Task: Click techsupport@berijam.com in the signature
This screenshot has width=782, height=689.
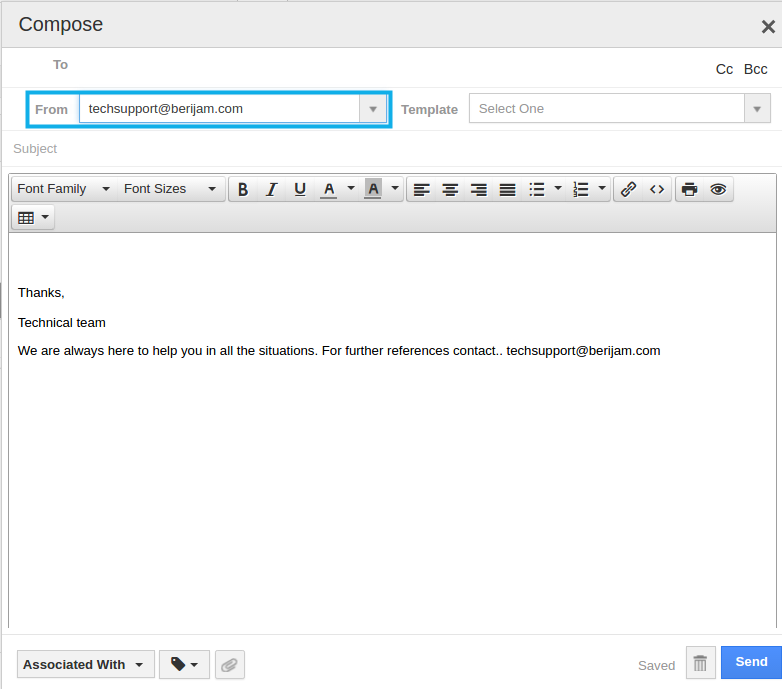Action: (x=583, y=351)
